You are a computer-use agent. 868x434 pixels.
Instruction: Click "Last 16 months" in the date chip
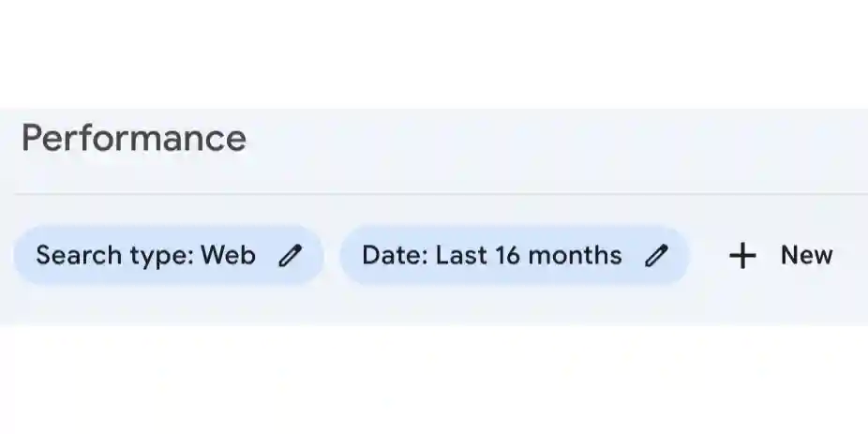(528, 255)
